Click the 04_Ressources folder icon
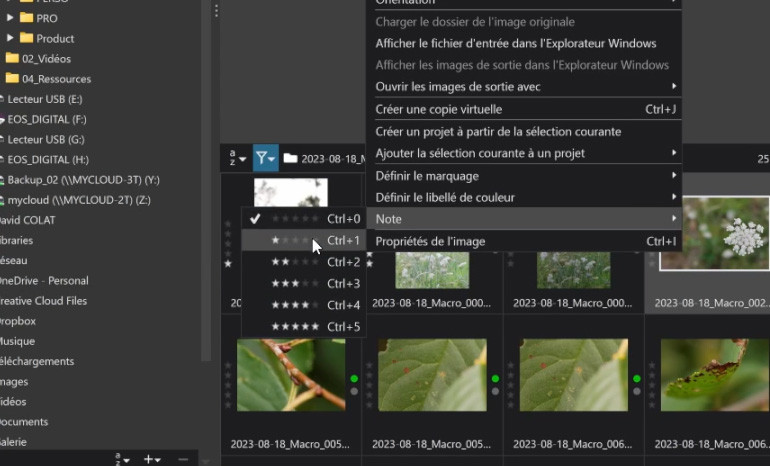The height and width of the screenshot is (466, 770). click(x=12, y=78)
